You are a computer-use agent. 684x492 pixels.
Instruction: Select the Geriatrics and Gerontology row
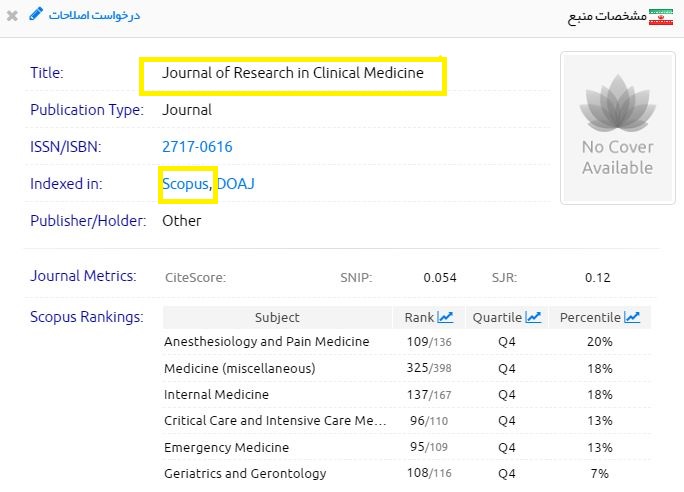pyautogui.click(x=245, y=473)
